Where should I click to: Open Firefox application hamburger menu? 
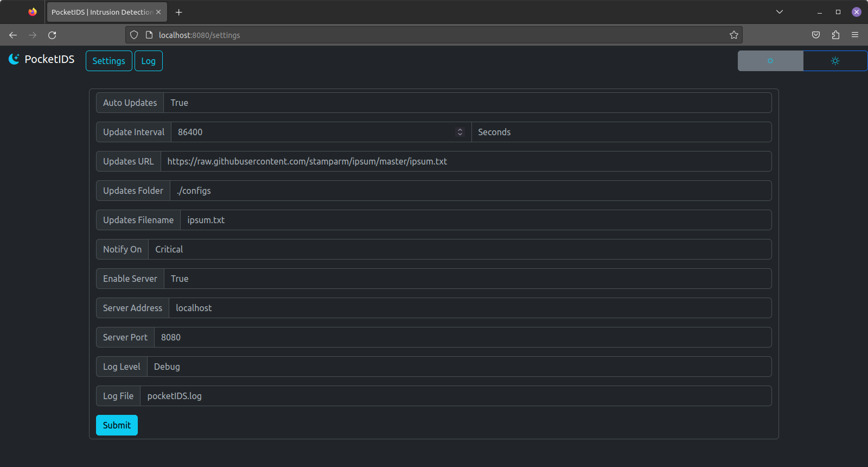[x=855, y=35]
